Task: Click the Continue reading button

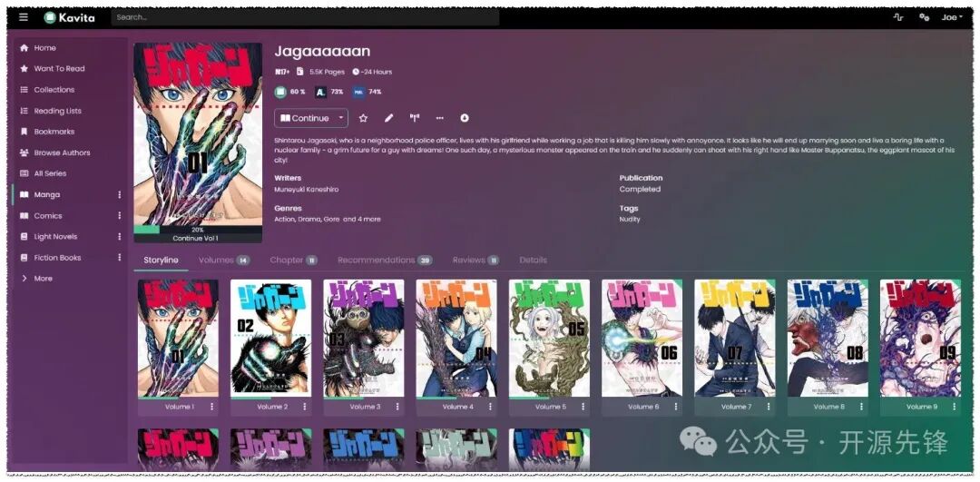Action: point(304,117)
